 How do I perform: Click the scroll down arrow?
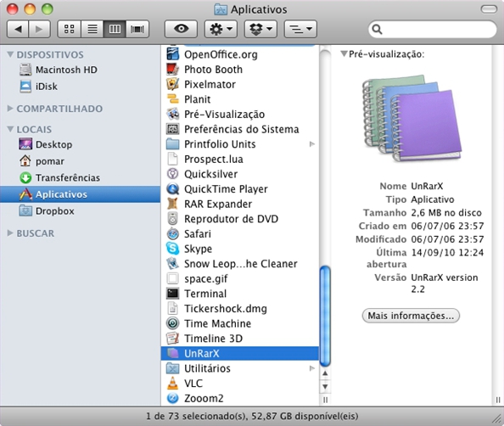(x=325, y=386)
